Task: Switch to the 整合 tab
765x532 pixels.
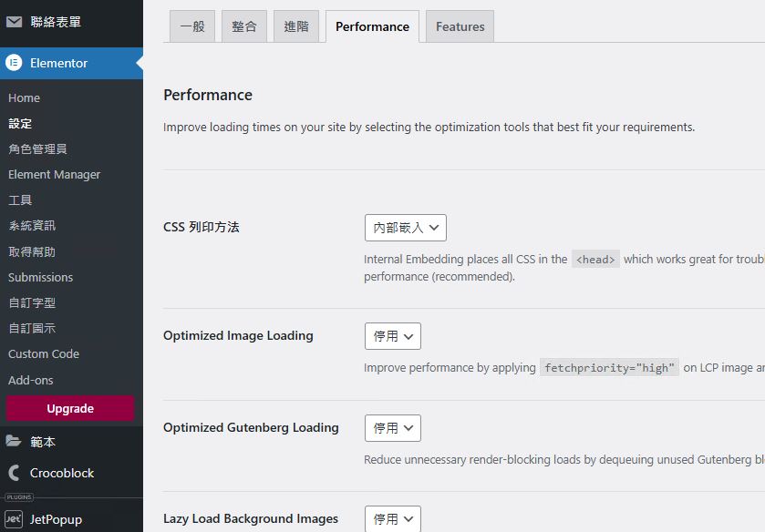Action: [x=244, y=26]
